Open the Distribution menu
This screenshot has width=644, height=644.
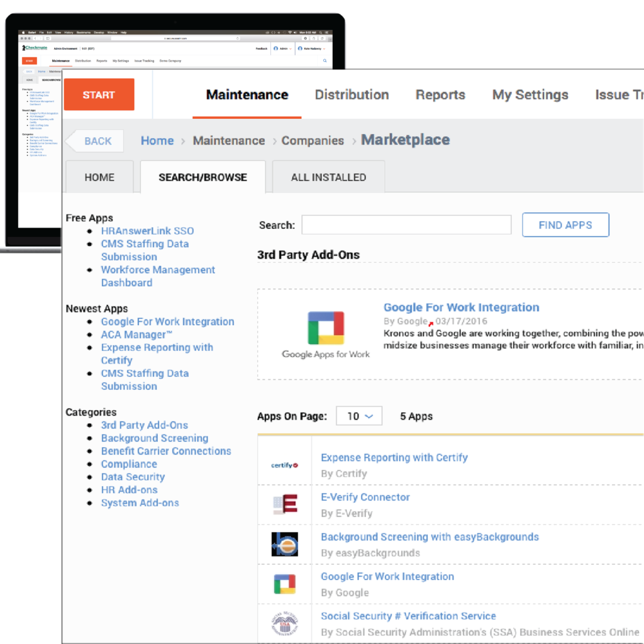[352, 94]
